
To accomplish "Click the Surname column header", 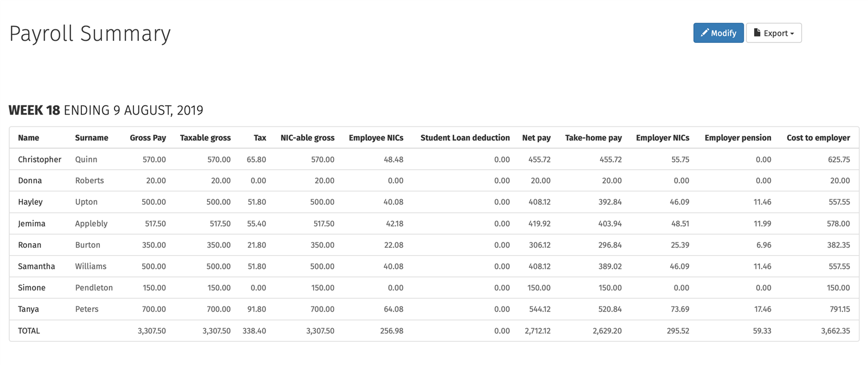I will tap(91, 138).
